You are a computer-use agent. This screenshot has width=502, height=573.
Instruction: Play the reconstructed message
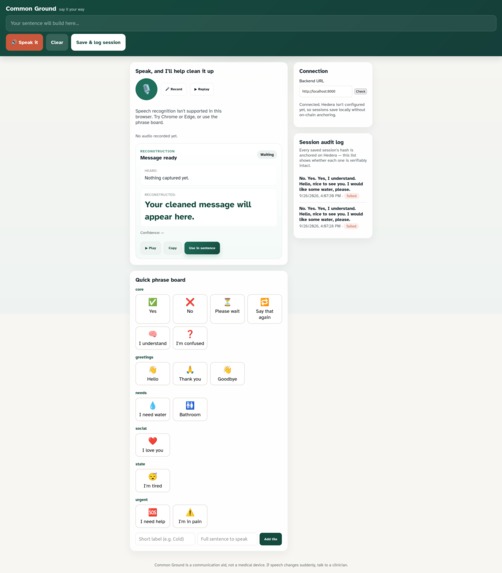pos(151,248)
